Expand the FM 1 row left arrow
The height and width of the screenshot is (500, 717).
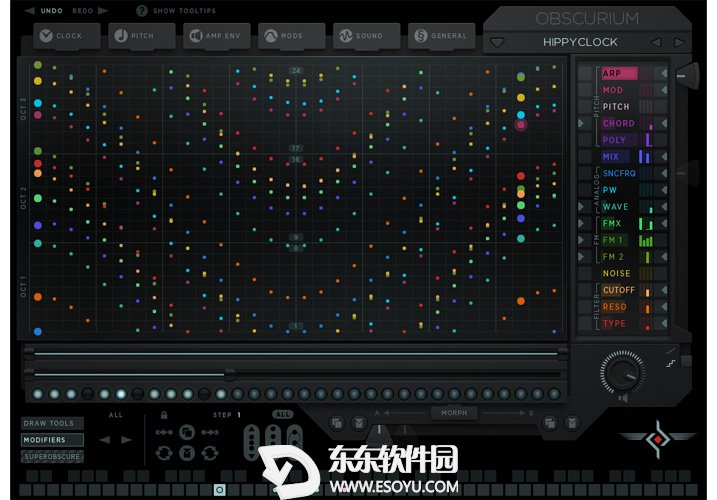[581, 240]
